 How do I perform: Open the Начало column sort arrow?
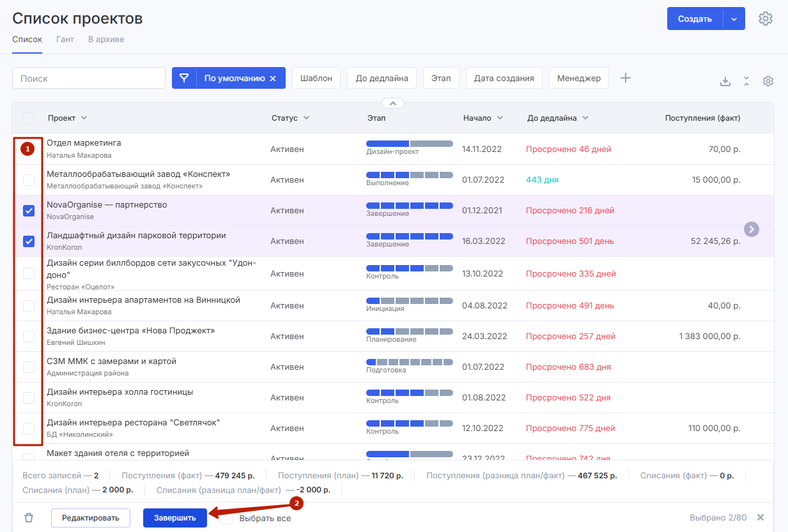coord(499,118)
